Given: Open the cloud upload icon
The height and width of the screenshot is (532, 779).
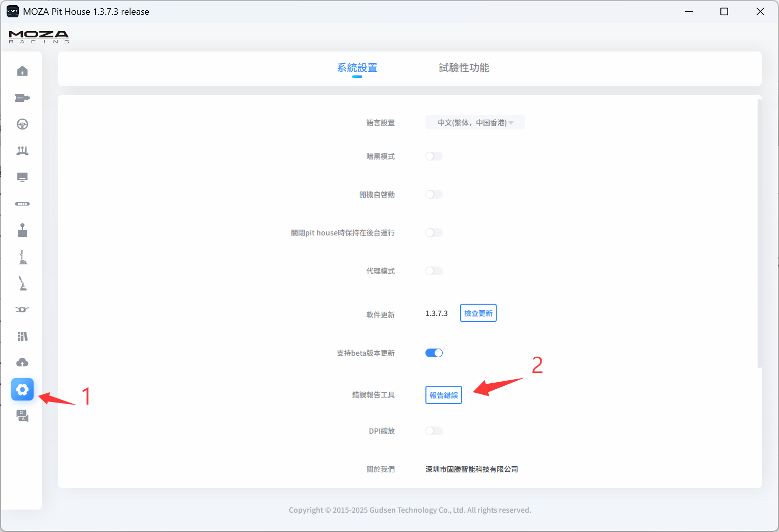Looking at the screenshot, I should coord(22,363).
